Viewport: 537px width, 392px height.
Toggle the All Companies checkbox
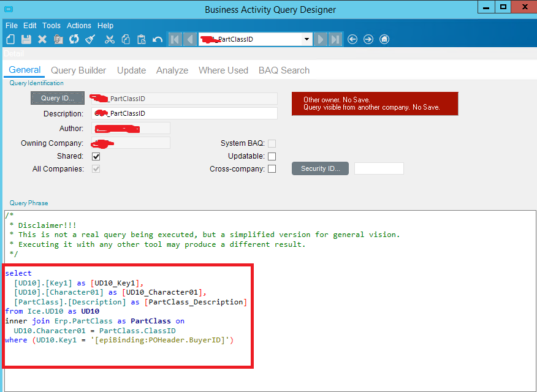click(96, 169)
